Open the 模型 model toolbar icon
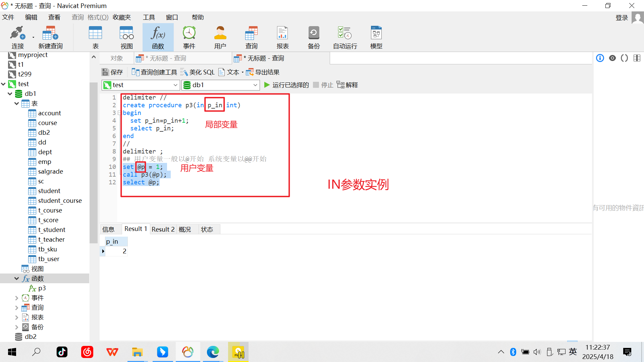The image size is (644, 362). 376,38
